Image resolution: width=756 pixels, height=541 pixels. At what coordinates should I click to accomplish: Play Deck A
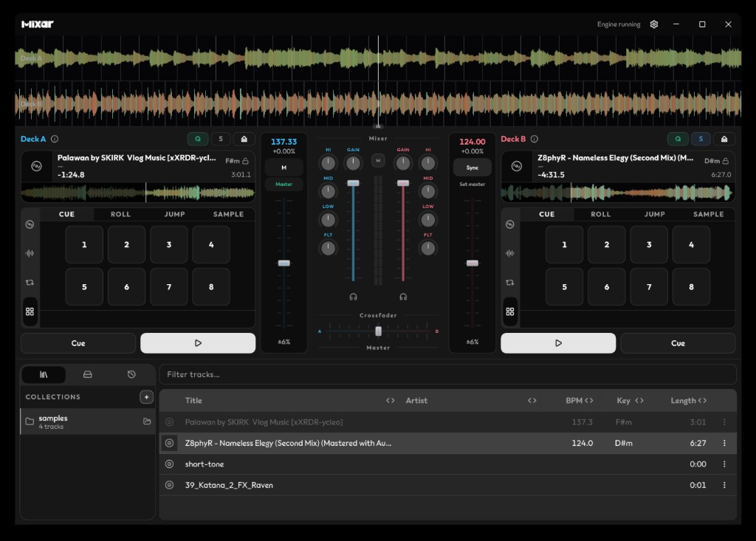(x=198, y=342)
